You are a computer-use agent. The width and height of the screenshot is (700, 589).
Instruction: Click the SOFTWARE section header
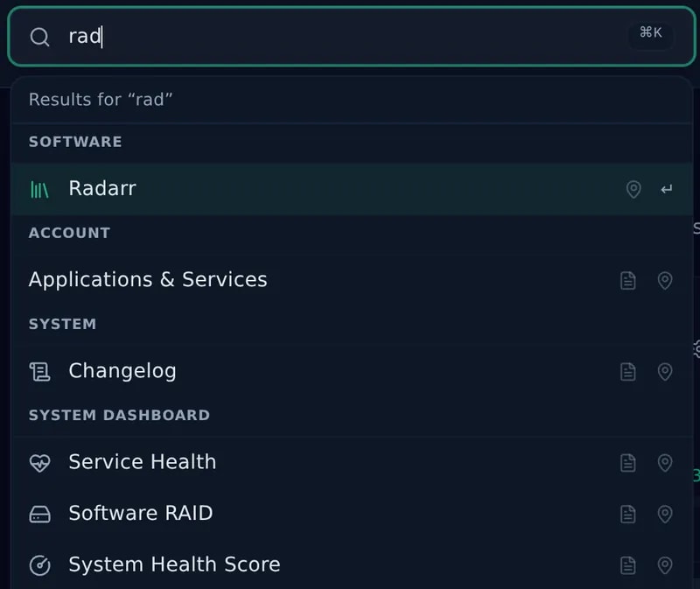click(75, 142)
